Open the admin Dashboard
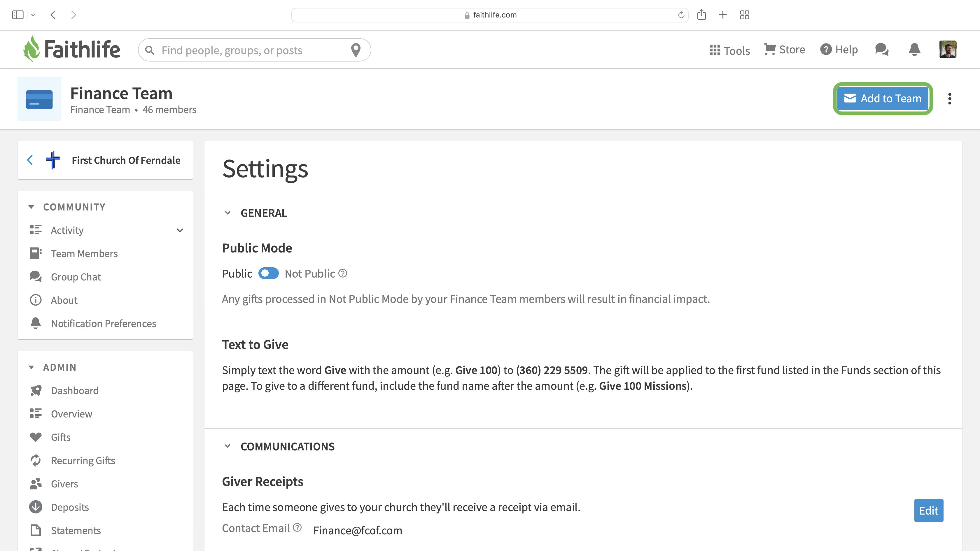The height and width of the screenshot is (551, 980). pyautogui.click(x=75, y=391)
